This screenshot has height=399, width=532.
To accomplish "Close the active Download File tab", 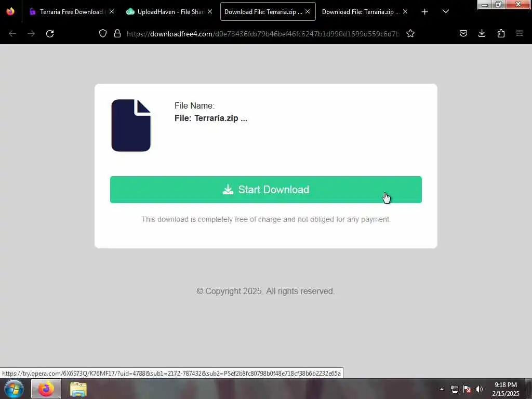I will pyautogui.click(x=308, y=11).
